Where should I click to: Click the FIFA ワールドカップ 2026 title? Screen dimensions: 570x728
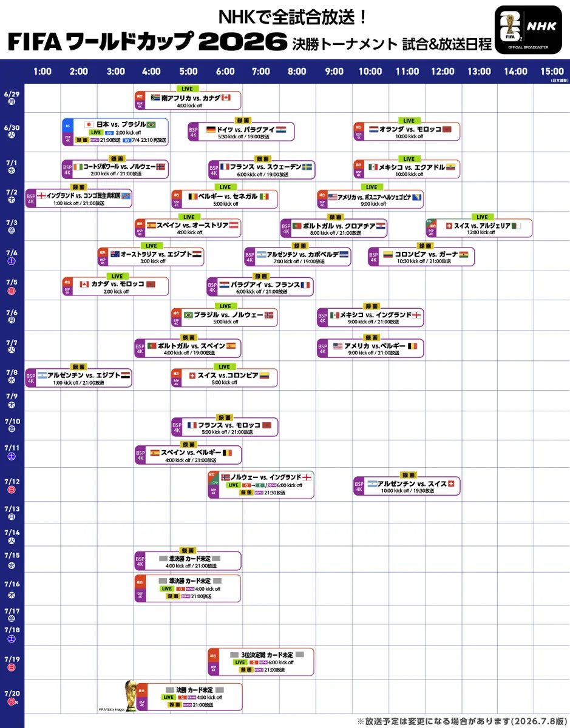point(147,42)
